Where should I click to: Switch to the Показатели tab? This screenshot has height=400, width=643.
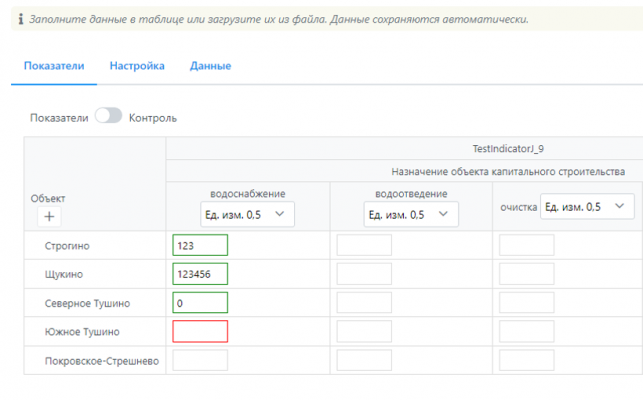point(54,66)
